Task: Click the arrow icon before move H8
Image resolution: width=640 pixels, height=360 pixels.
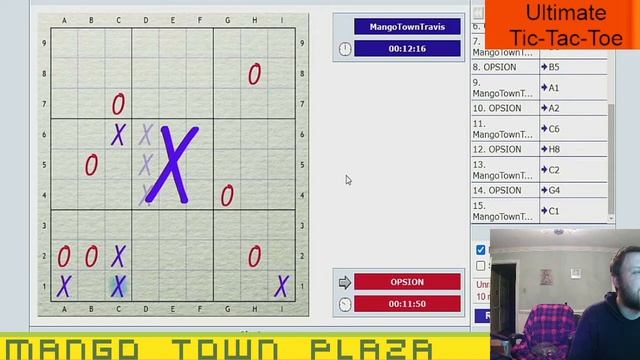Action: 544,149
